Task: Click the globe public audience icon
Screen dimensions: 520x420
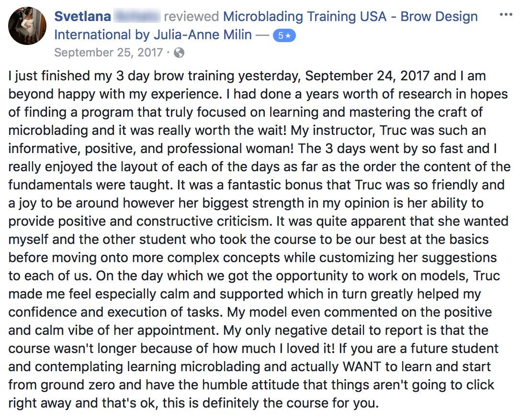Action: (179, 53)
